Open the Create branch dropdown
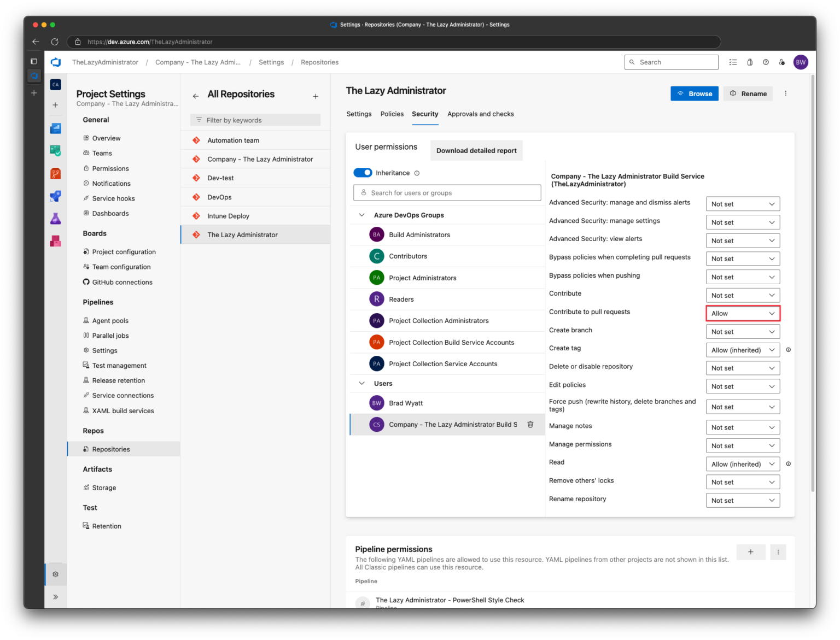This screenshot has height=640, width=840. (x=743, y=332)
